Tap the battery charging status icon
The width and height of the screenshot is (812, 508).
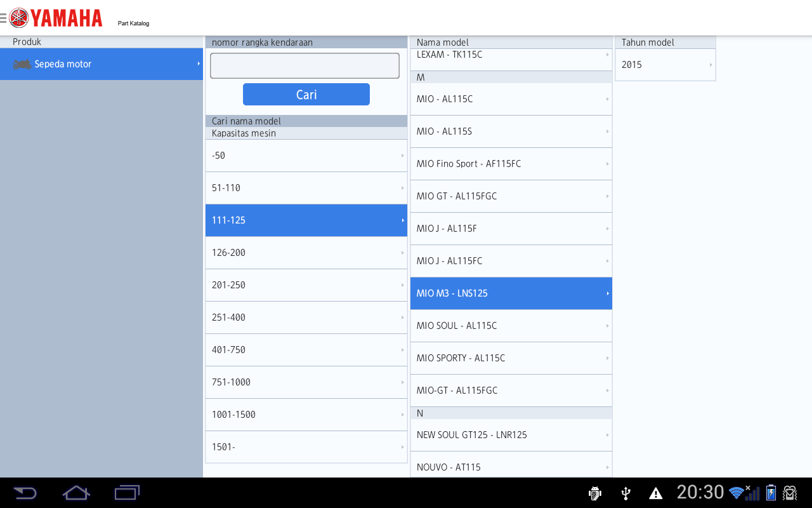(x=771, y=493)
